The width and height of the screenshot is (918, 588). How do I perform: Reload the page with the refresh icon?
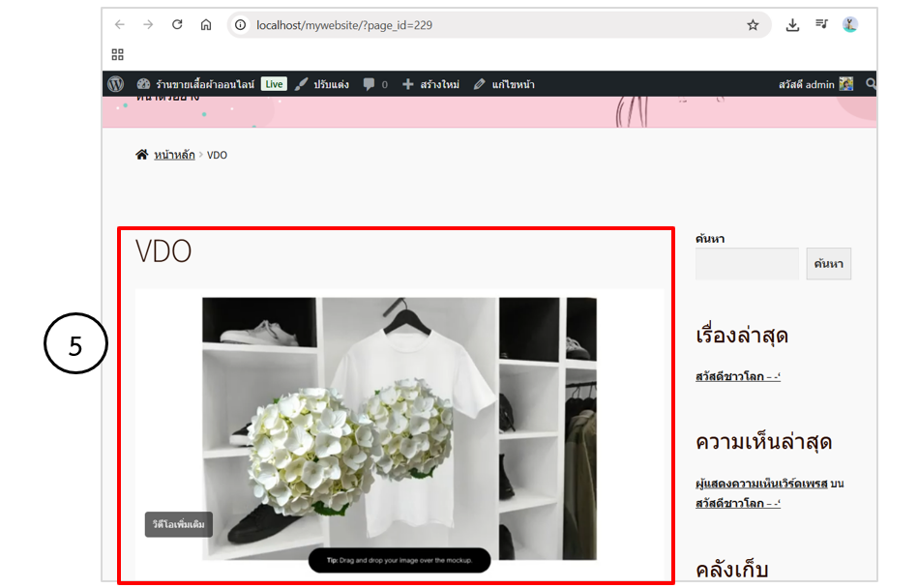pos(177,25)
